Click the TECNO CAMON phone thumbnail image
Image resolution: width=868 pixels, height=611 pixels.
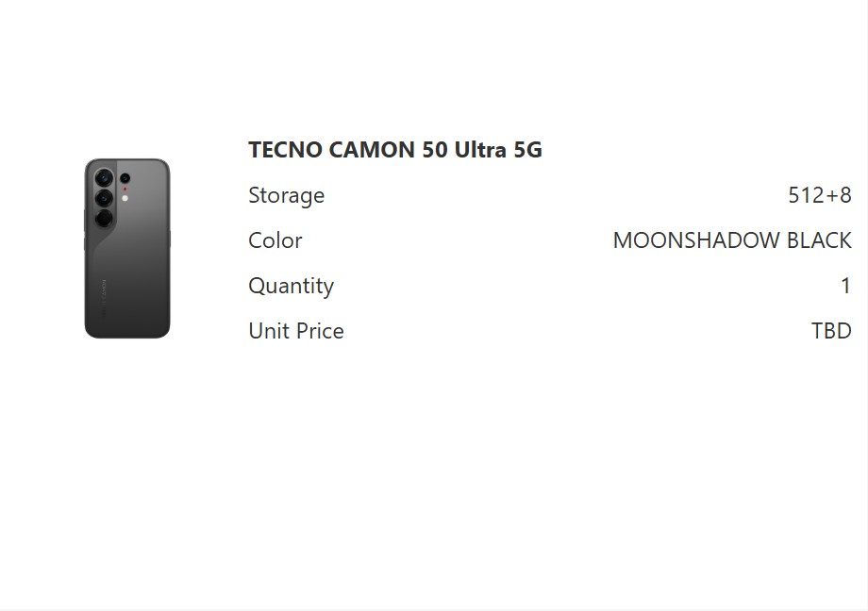click(127, 248)
